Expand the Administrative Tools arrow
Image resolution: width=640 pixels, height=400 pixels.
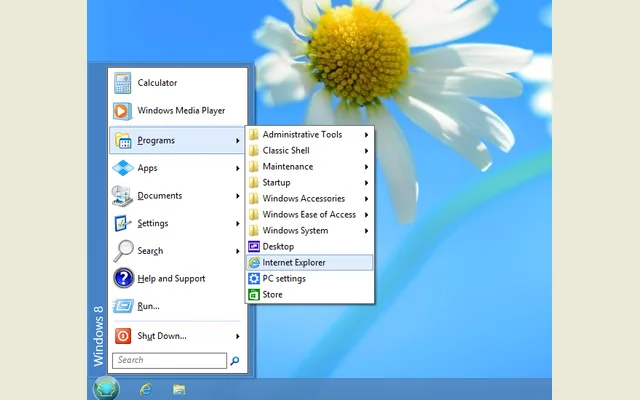click(x=366, y=135)
